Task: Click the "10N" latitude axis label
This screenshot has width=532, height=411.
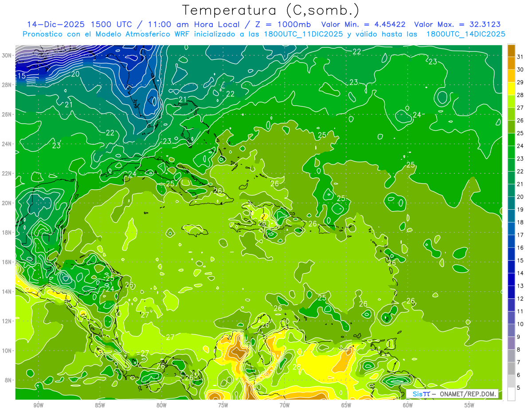Action: (x=7, y=351)
